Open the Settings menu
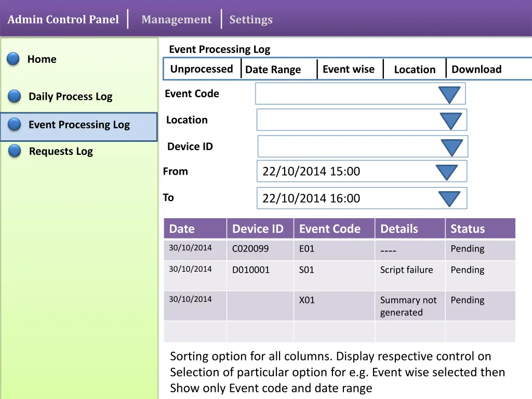Screen dimensions: 532x399 [251, 20]
